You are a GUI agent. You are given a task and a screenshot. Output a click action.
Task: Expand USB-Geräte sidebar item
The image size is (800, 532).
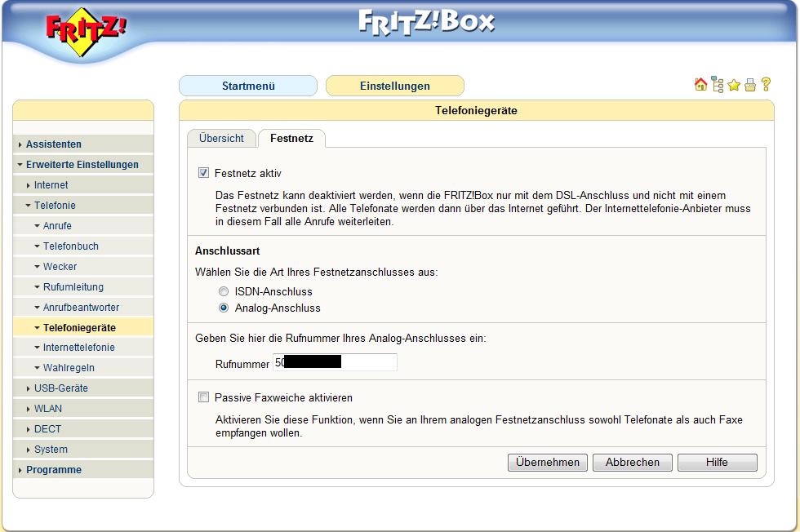(x=83, y=388)
